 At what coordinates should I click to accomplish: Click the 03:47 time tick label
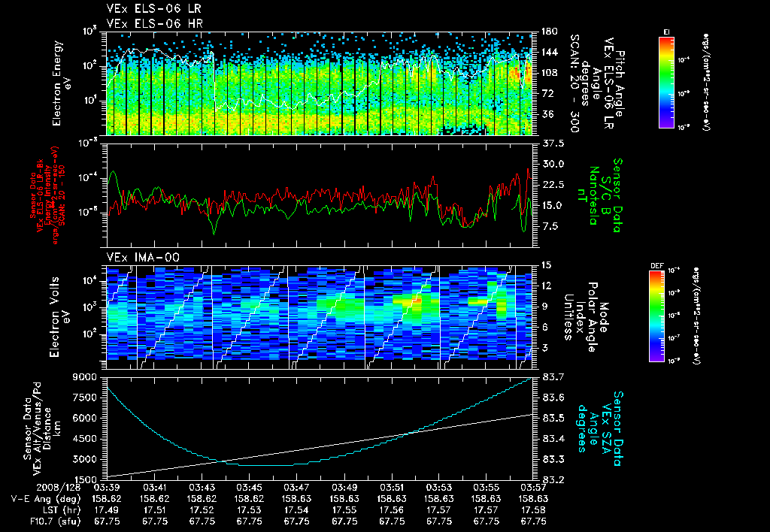click(296, 488)
